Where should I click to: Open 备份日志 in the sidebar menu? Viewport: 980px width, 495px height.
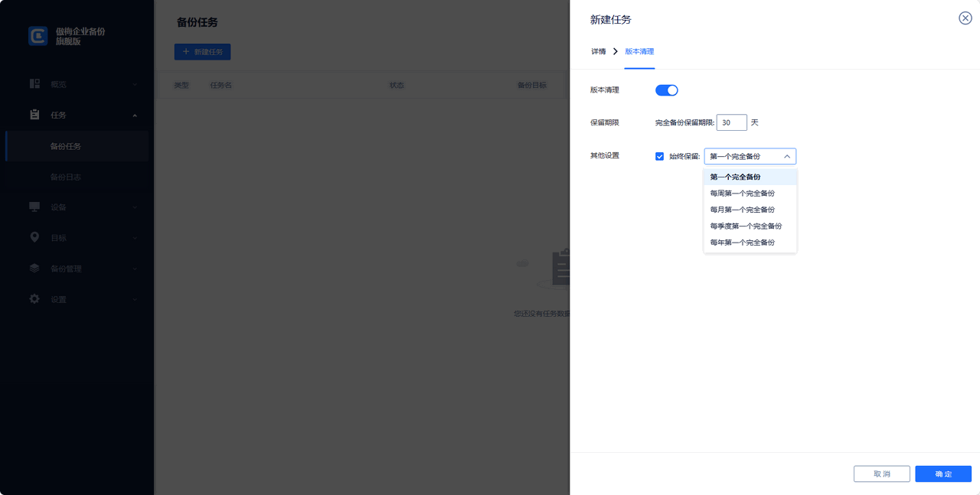point(66,177)
